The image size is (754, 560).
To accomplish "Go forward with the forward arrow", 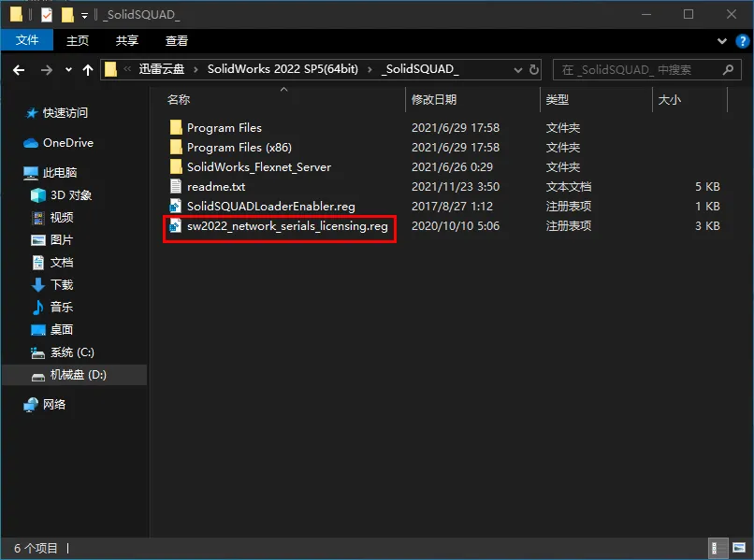I will pos(47,70).
